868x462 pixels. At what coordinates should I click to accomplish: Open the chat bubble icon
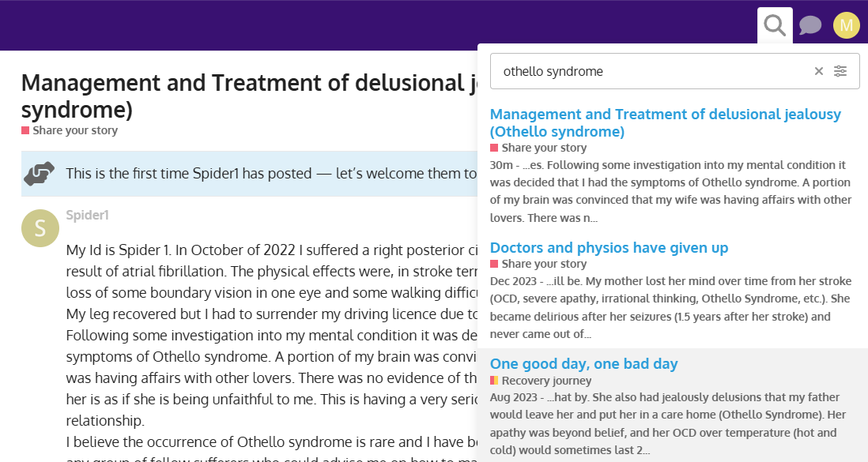point(810,26)
